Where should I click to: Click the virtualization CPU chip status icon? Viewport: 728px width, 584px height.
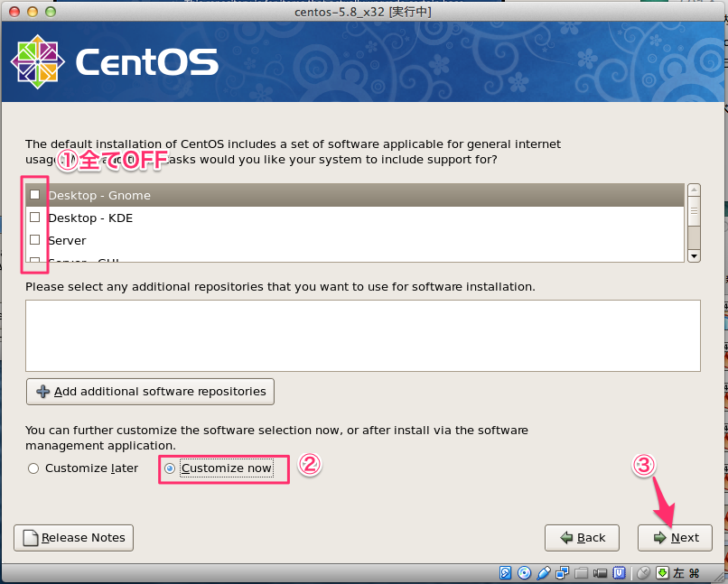pyautogui.click(x=619, y=573)
